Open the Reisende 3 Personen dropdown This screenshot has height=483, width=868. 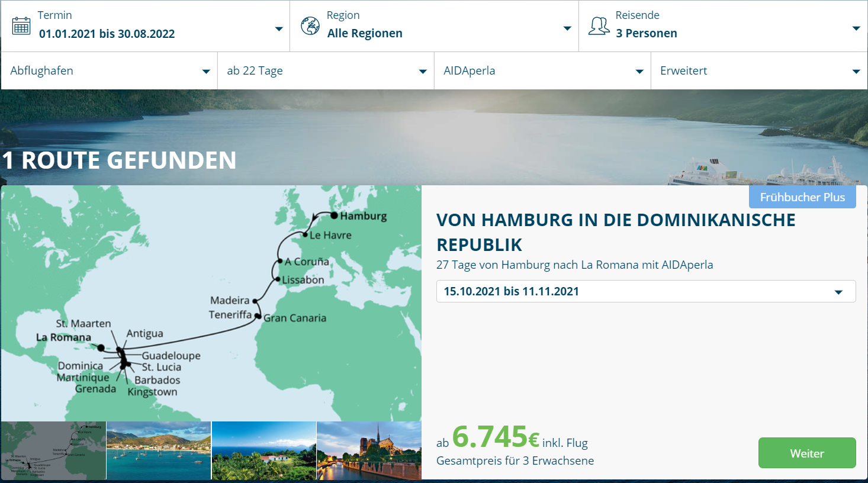coord(856,28)
